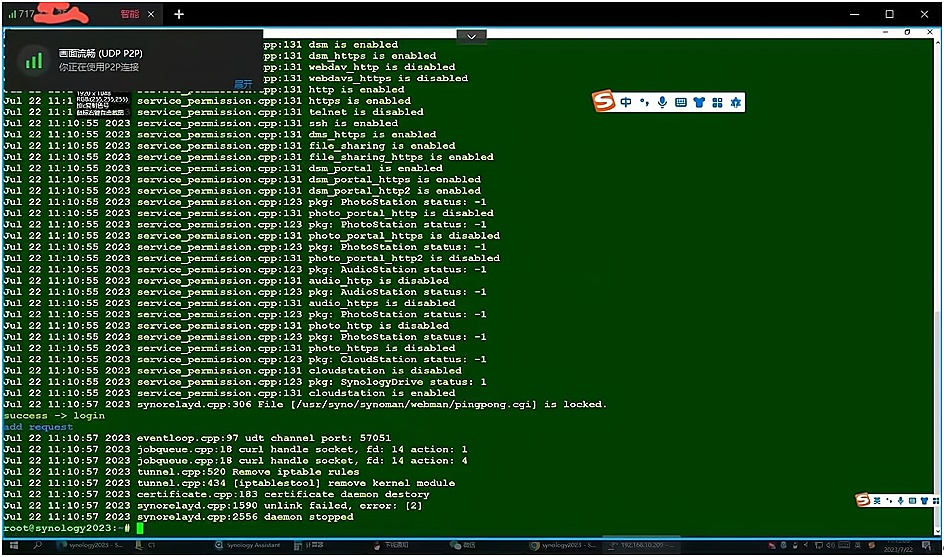Screen dimensions: 944x557
Task: Open the remote Windows Start button
Action: 14,546
